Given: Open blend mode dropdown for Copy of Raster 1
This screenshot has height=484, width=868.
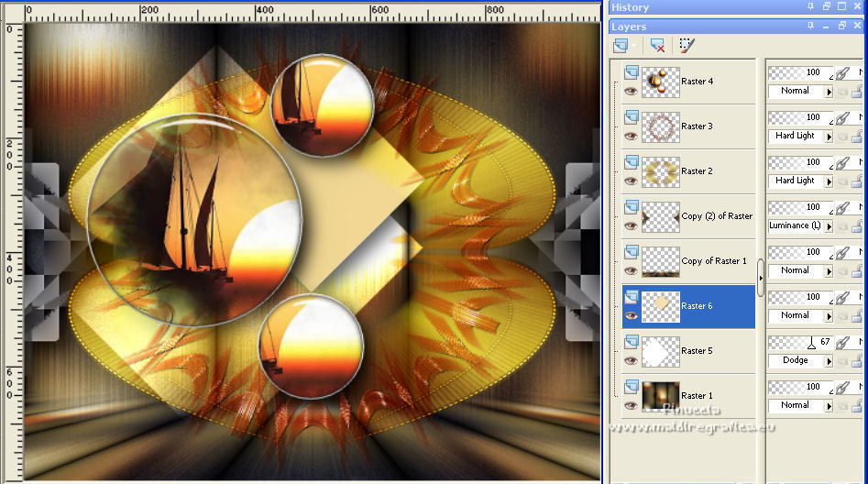Looking at the screenshot, I should tap(829, 270).
